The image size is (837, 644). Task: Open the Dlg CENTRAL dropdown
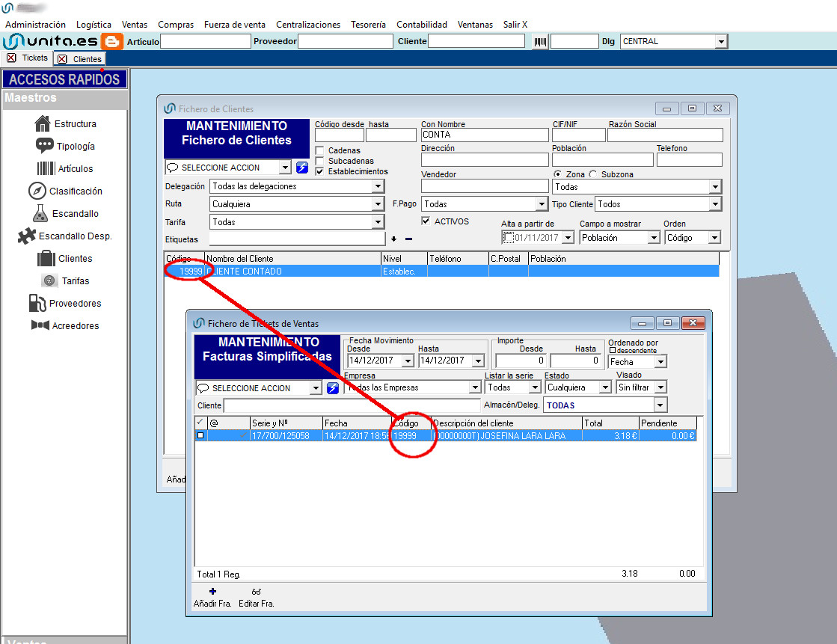tap(722, 41)
